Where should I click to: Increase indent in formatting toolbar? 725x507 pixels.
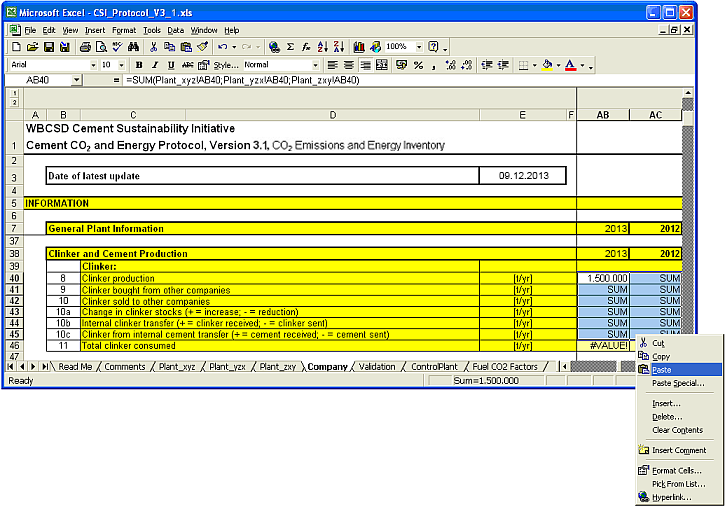pos(503,65)
